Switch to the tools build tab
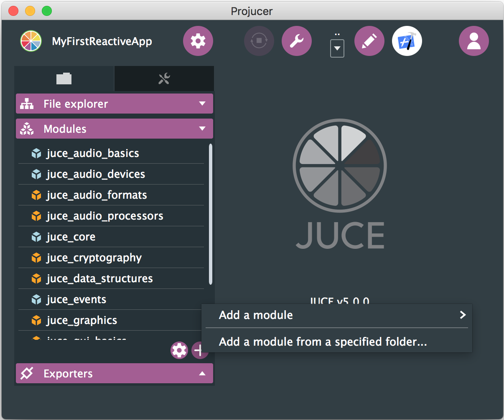The image size is (504, 420). pos(164,78)
